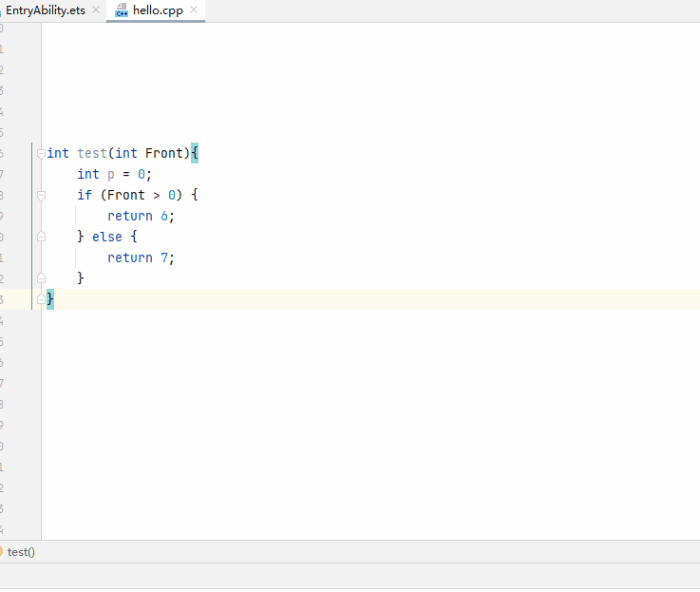Collapse the test function fold marker
The image size is (700, 592).
coord(41,153)
